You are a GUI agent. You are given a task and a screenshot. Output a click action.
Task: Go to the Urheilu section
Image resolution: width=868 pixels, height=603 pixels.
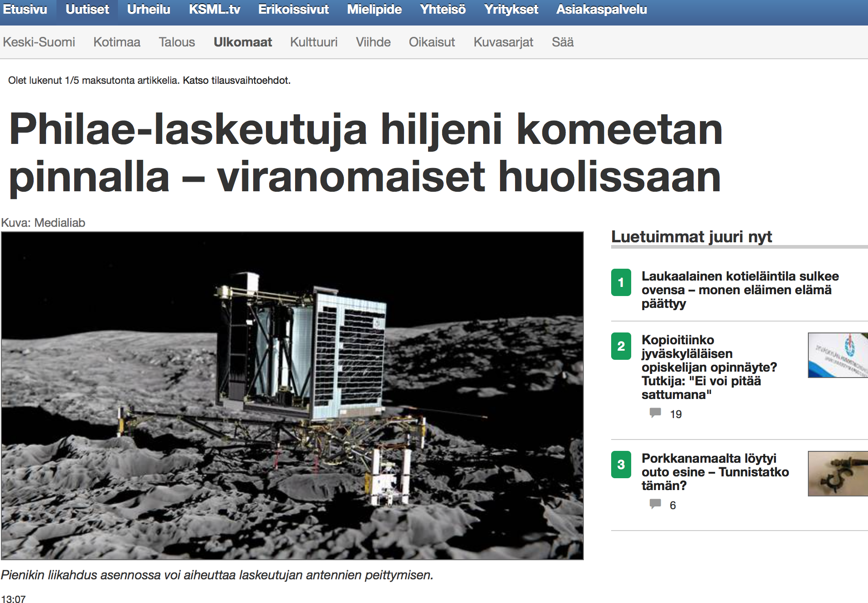pyautogui.click(x=148, y=10)
